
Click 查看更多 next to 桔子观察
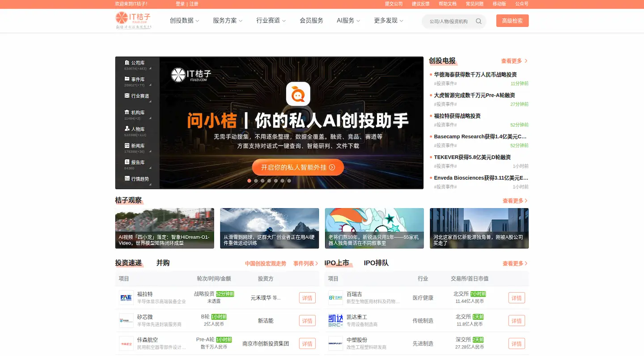point(515,201)
